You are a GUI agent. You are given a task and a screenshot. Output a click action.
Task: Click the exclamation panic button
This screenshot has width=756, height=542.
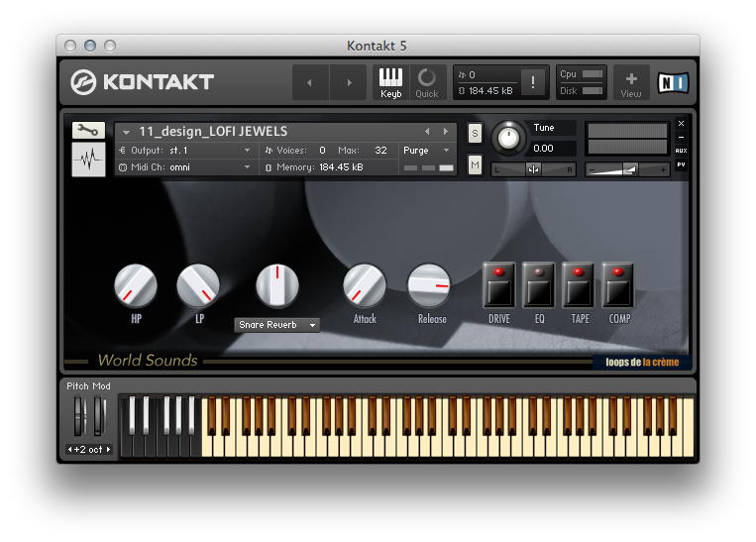pos(533,82)
